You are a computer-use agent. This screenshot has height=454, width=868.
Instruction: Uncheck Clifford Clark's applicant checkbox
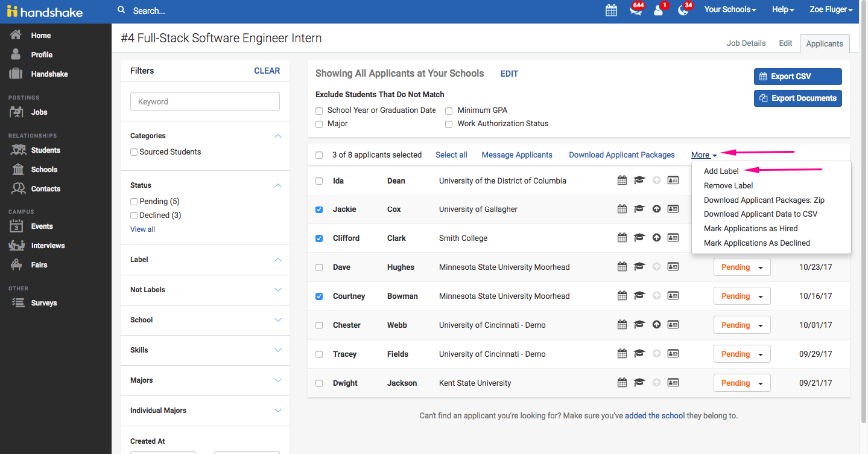pos(318,238)
